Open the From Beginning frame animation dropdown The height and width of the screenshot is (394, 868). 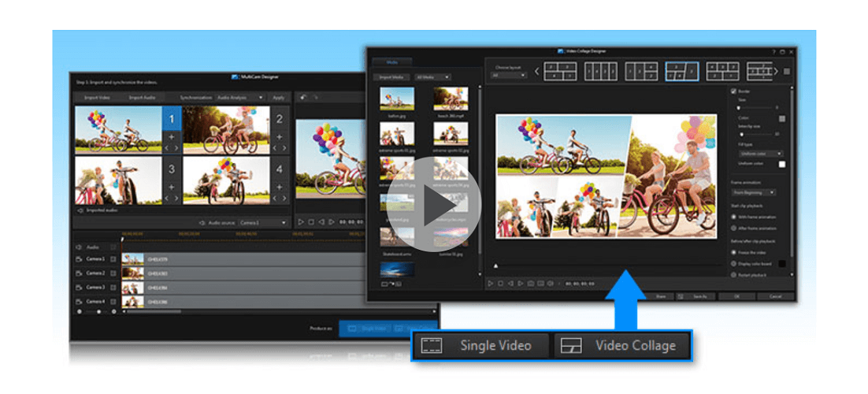click(754, 191)
